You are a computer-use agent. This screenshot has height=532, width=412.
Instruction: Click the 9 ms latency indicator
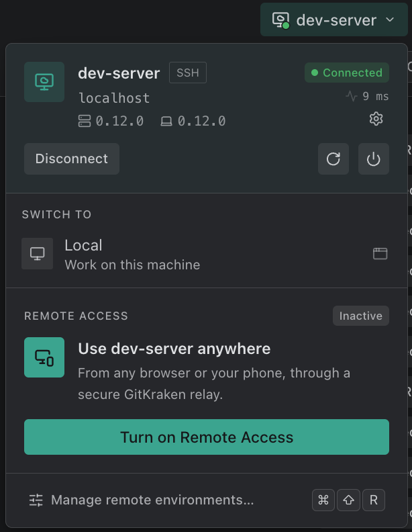tap(367, 96)
